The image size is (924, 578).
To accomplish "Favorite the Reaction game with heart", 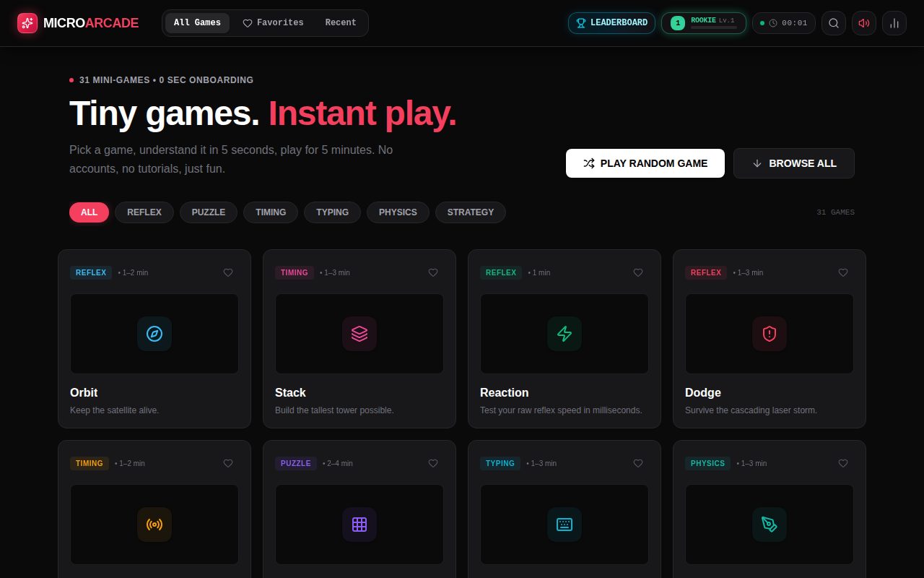I will pos(638,272).
